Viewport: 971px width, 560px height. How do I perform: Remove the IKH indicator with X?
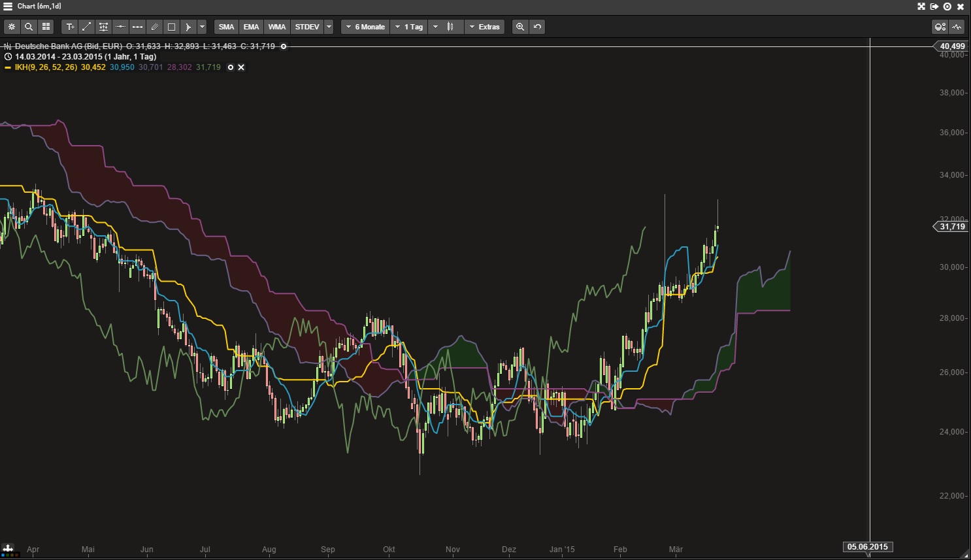[x=241, y=67]
